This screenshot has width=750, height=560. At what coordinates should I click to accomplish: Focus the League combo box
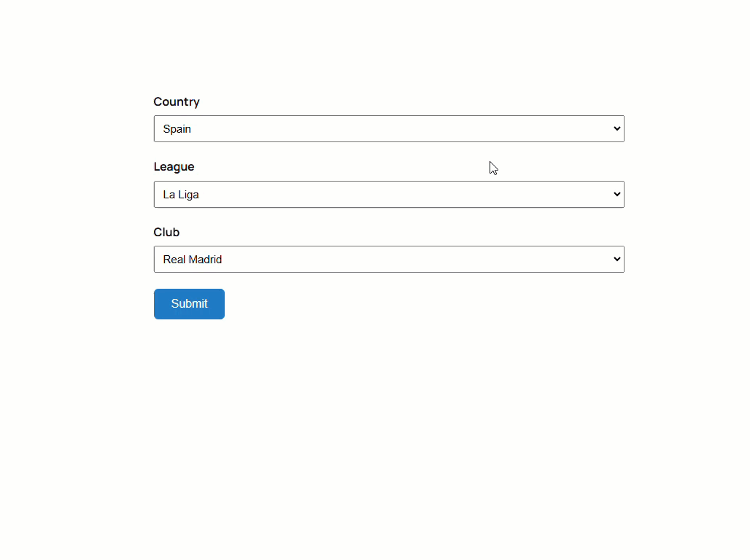click(x=389, y=194)
